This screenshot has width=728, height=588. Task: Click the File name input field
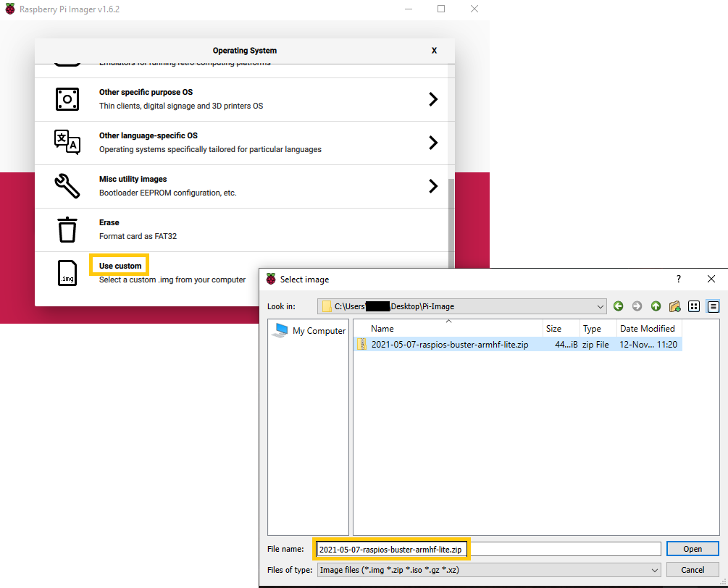489,549
